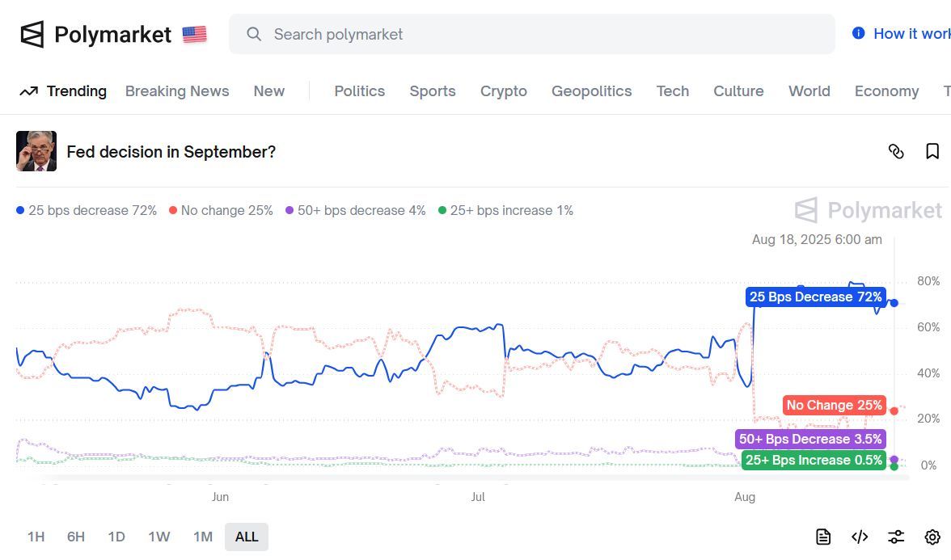The width and height of the screenshot is (951, 560).
Task: Set chart range to 6H
Action: (x=76, y=537)
